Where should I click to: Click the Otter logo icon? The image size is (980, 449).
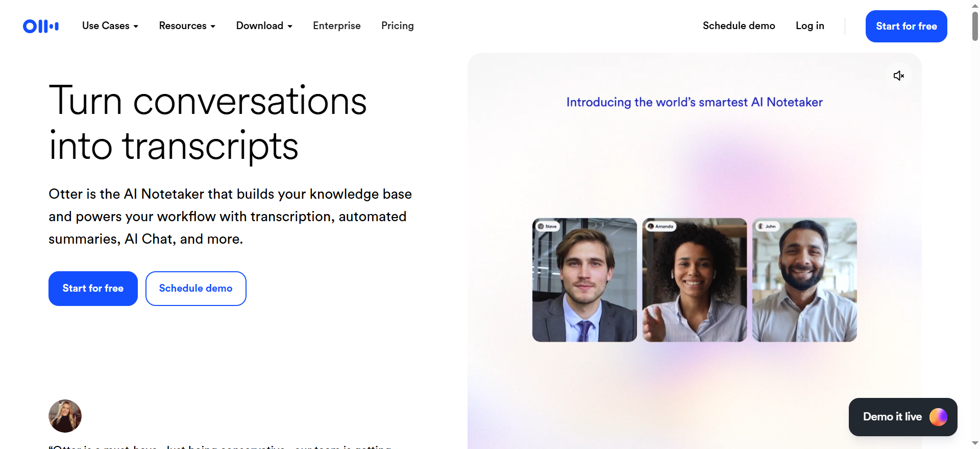pos(41,26)
